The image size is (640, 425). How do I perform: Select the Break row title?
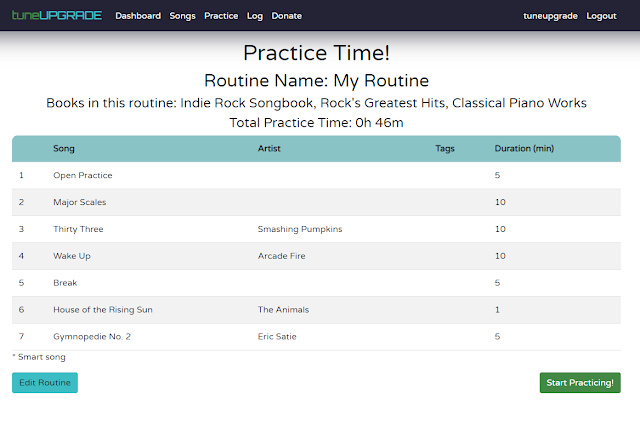click(65, 283)
